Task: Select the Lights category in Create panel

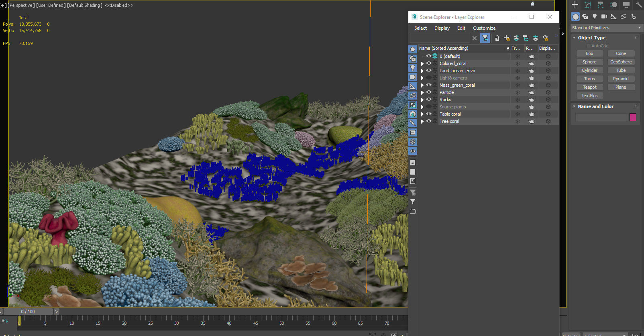Action: 595,16
